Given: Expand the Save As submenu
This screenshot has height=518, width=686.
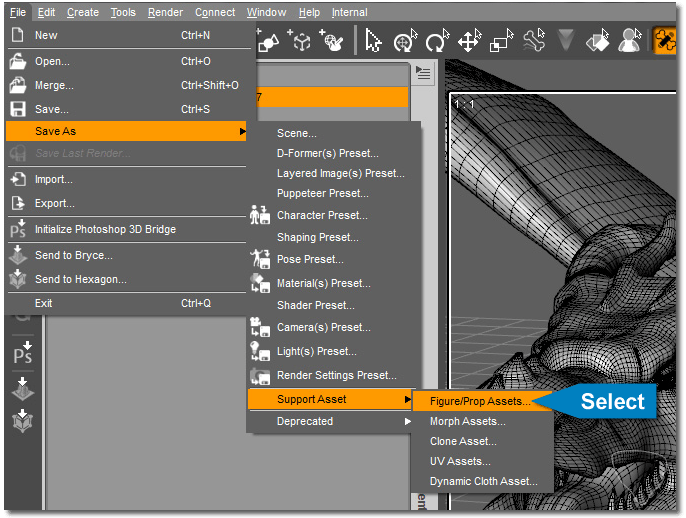Looking at the screenshot, I should 126,131.
